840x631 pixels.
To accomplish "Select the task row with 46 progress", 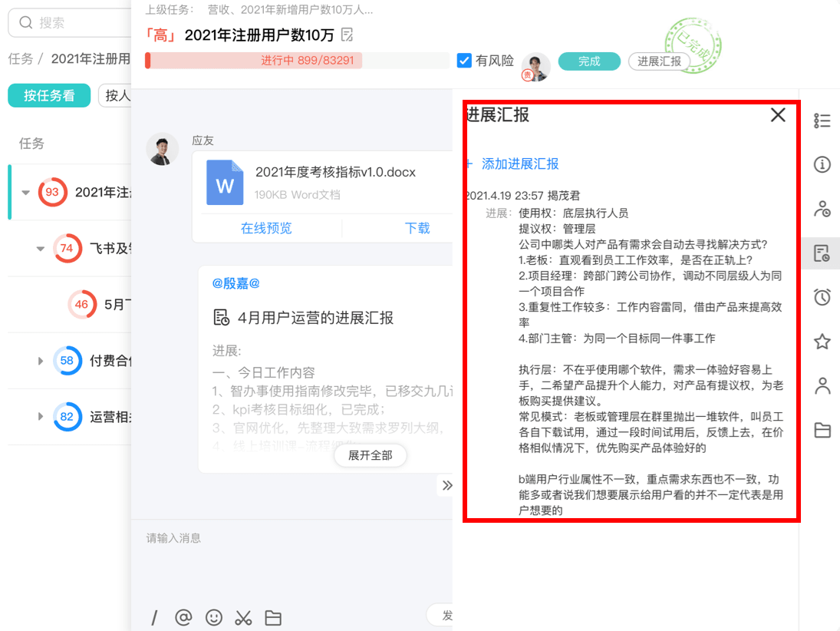I will [70, 305].
